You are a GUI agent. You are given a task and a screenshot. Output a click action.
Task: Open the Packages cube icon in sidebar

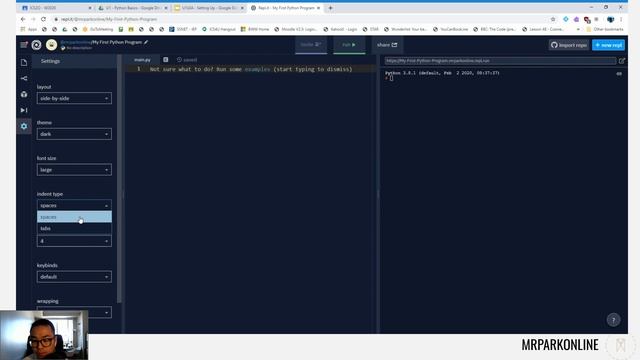click(24, 94)
